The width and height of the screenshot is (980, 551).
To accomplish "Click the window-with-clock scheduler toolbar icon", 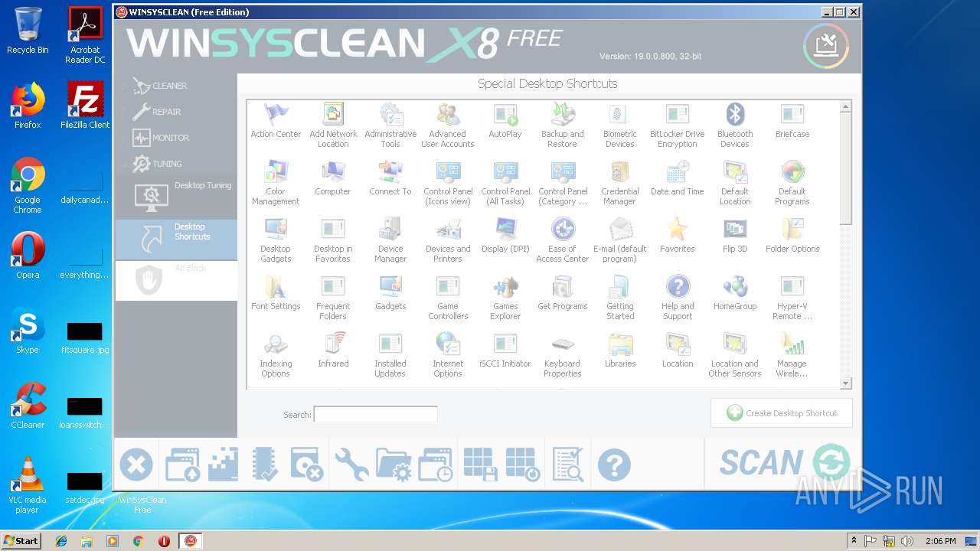I will click(436, 465).
